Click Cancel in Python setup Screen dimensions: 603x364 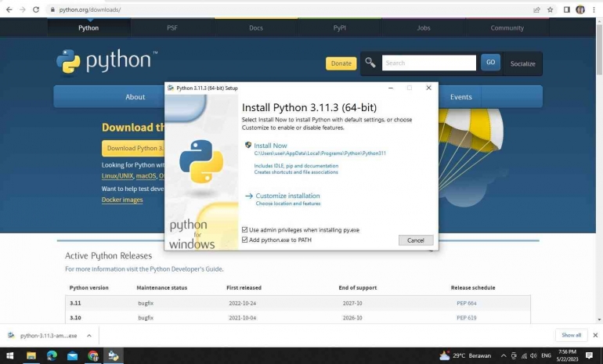[416, 240]
